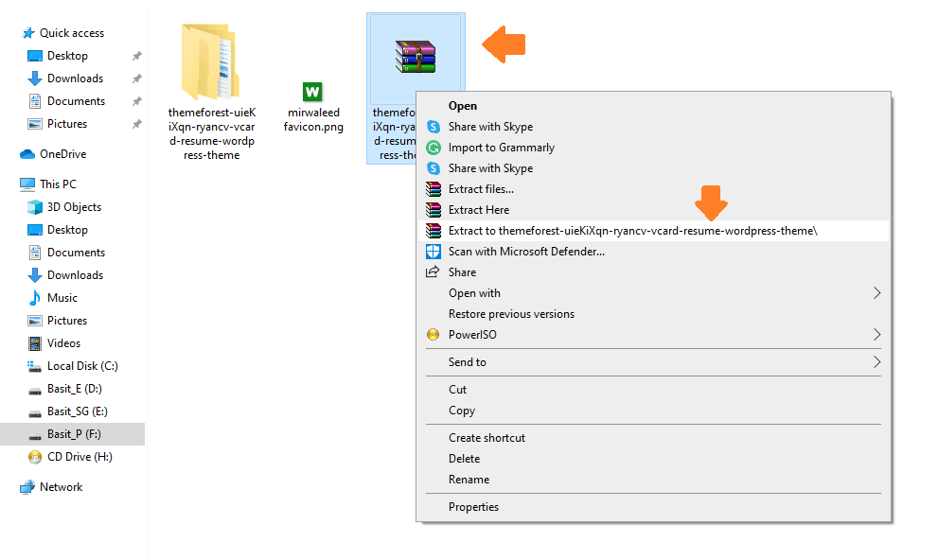Expand the Send to submenu arrow

click(877, 362)
